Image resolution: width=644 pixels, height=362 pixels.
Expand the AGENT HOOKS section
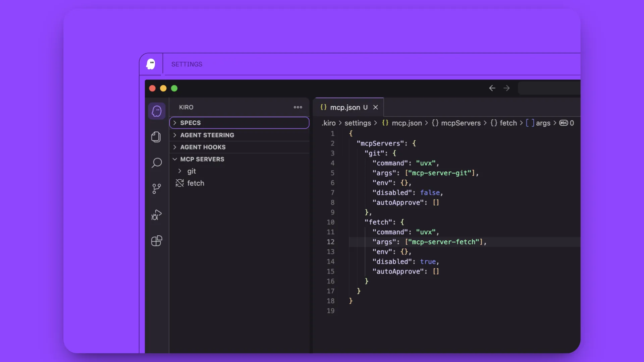point(203,147)
